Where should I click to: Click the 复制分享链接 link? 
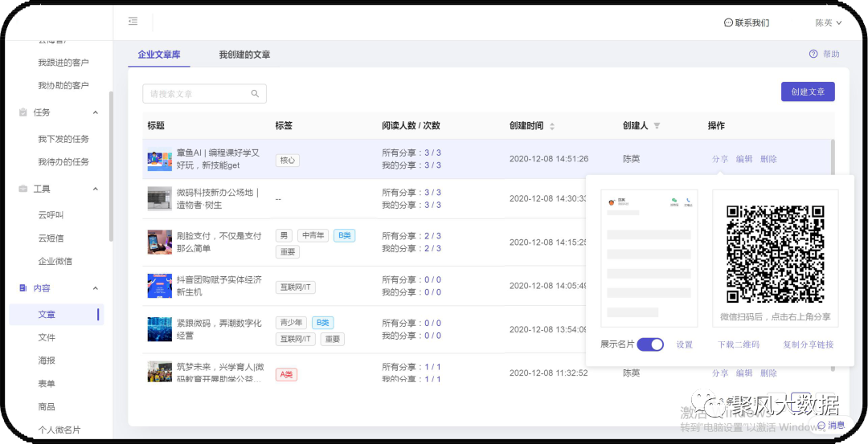tap(809, 344)
